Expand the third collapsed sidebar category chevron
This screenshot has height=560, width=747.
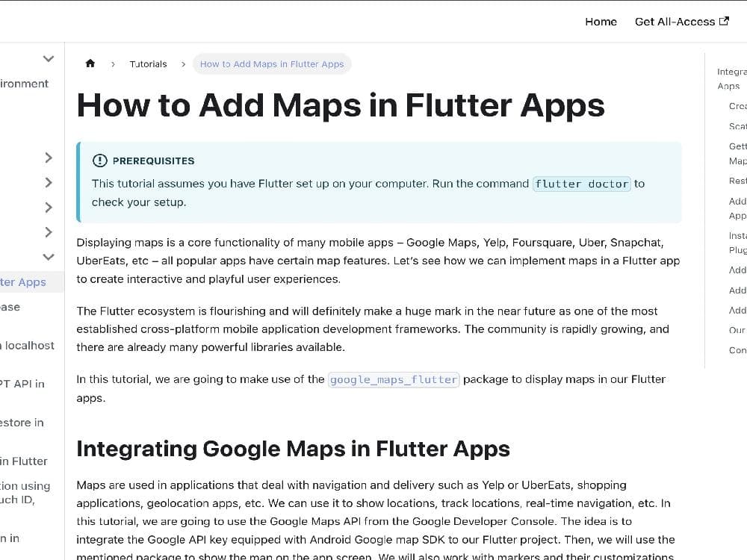[48, 207]
